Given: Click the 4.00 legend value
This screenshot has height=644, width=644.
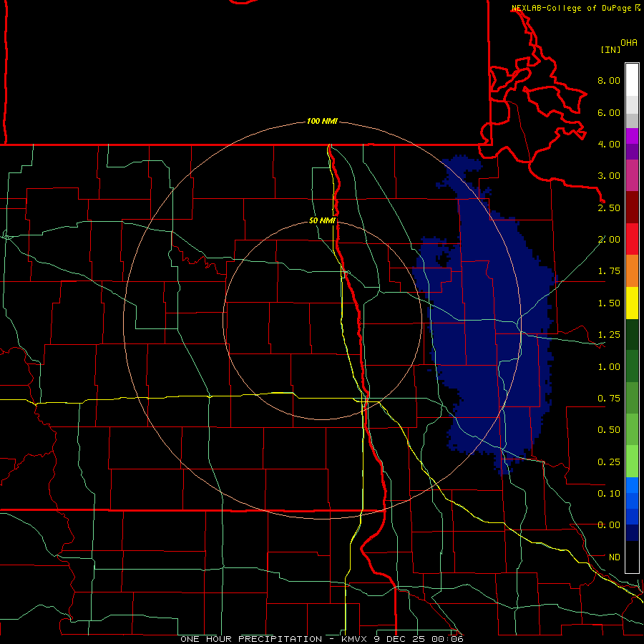Looking at the screenshot, I should 609,144.
